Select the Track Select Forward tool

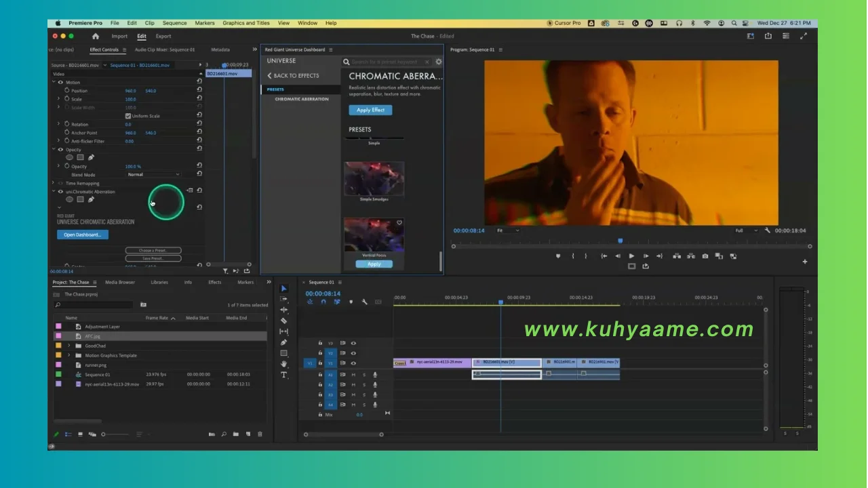pos(284,299)
